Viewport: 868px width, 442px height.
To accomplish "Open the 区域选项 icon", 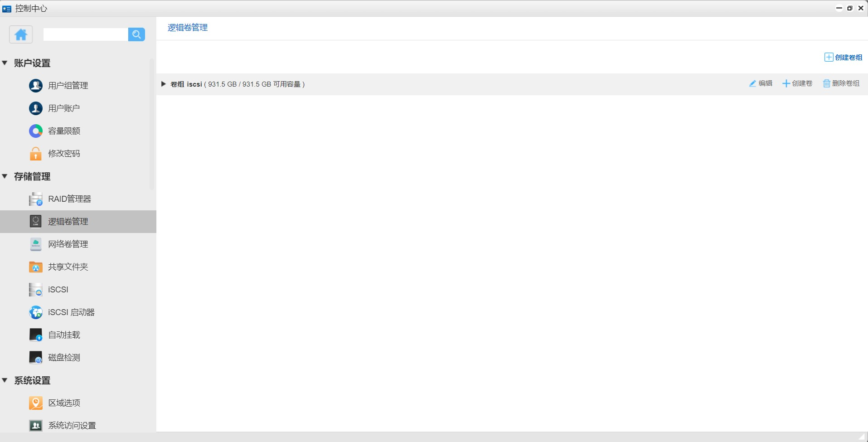I will coord(35,403).
